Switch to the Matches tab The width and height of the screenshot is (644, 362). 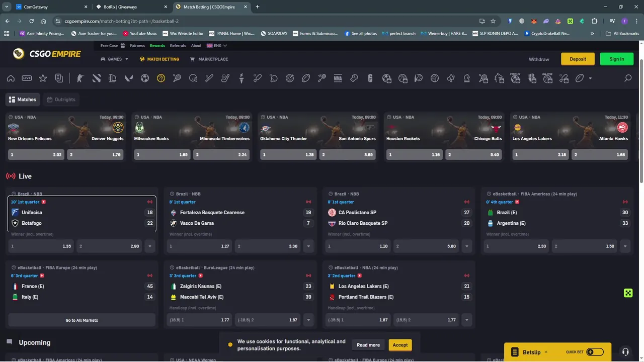tap(23, 100)
